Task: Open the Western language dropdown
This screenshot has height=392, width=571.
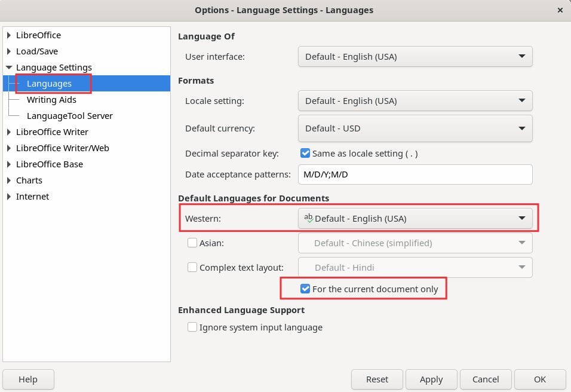Action: 415,218
